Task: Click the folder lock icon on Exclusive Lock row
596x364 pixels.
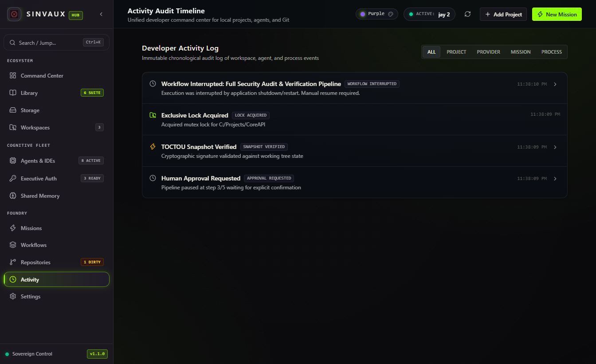Action: pos(153,115)
